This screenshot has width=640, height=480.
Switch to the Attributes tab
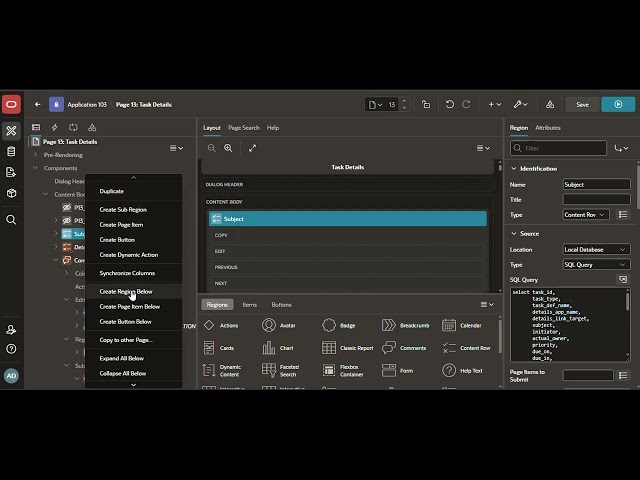(x=548, y=128)
